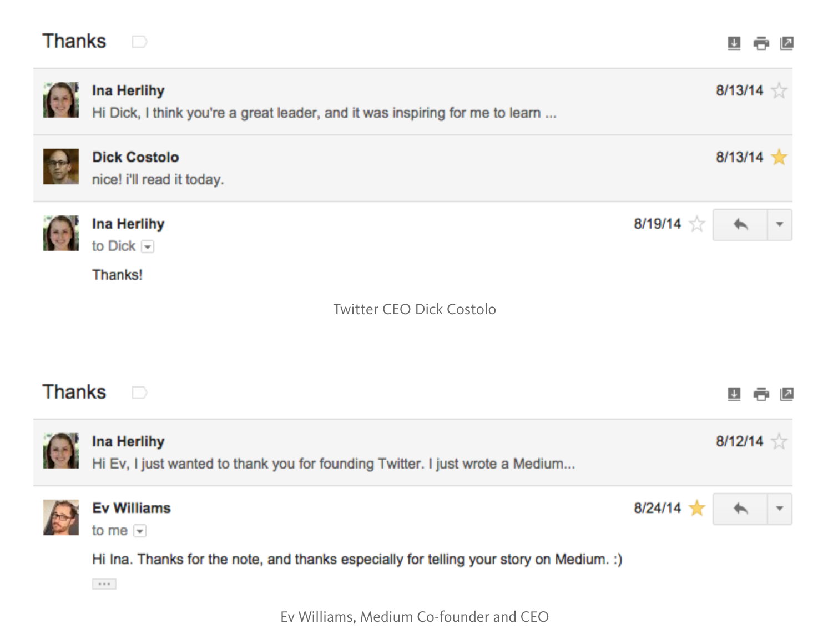Show trimmed content in Ev Williams' email

coord(104,584)
